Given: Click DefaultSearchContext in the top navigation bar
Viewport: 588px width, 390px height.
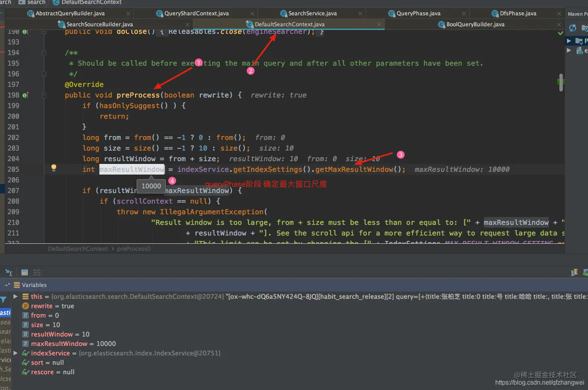Looking at the screenshot, I should [87, 2].
